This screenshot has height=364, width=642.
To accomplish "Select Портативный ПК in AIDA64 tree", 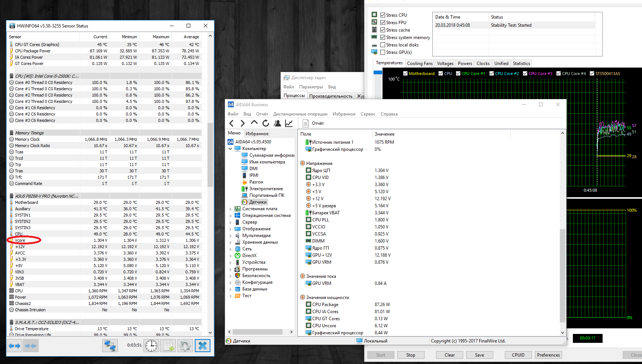I will (x=267, y=195).
